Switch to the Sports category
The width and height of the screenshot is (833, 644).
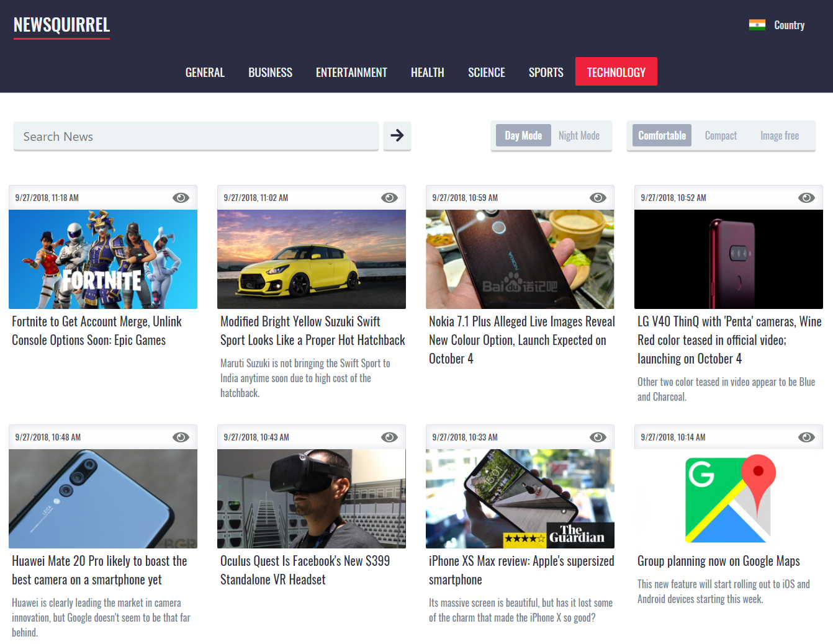click(x=546, y=72)
